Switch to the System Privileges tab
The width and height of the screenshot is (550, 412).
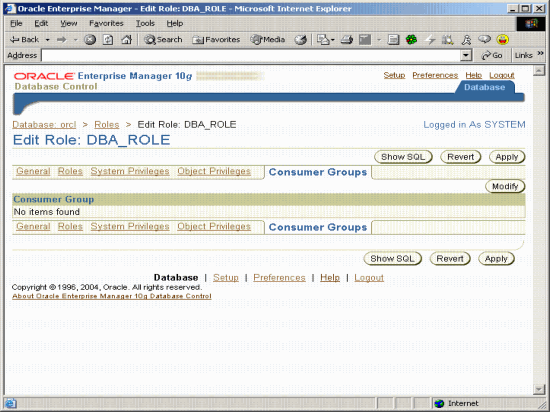pos(130,171)
